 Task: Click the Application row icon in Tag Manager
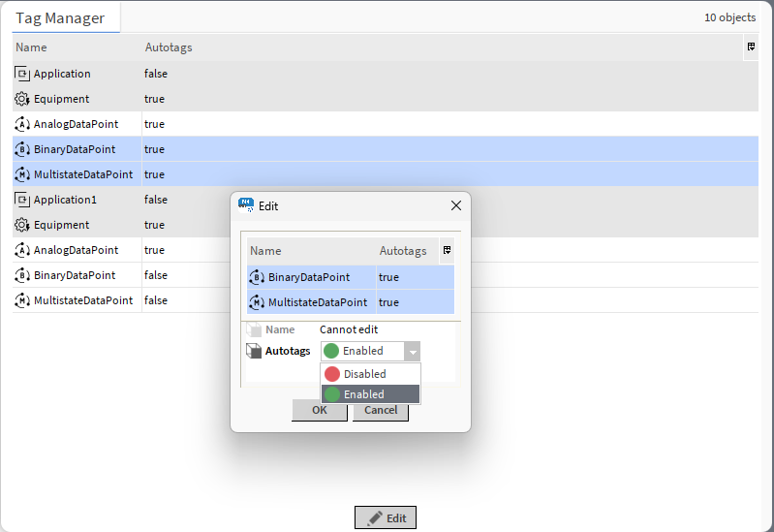point(22,74)
